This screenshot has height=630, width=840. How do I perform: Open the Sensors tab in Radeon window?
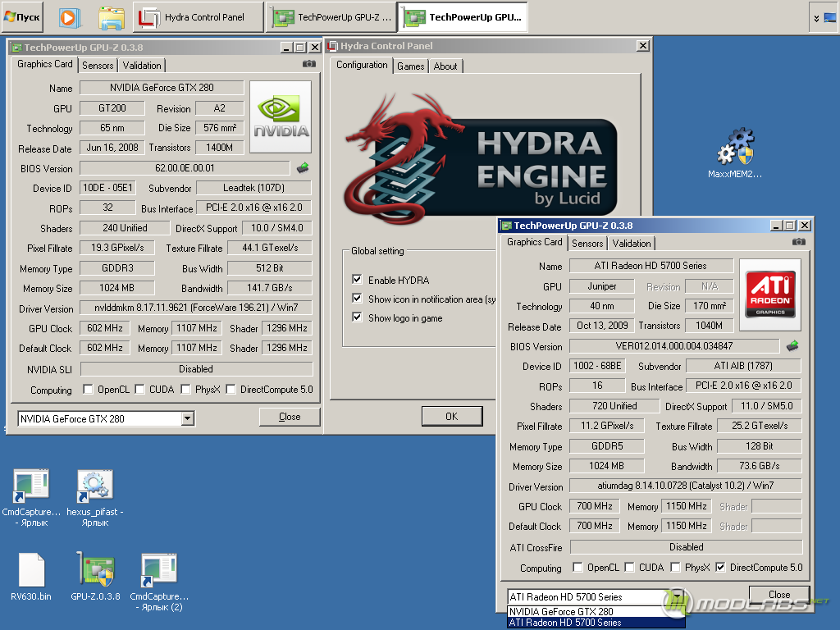click(x=587, y=243)
